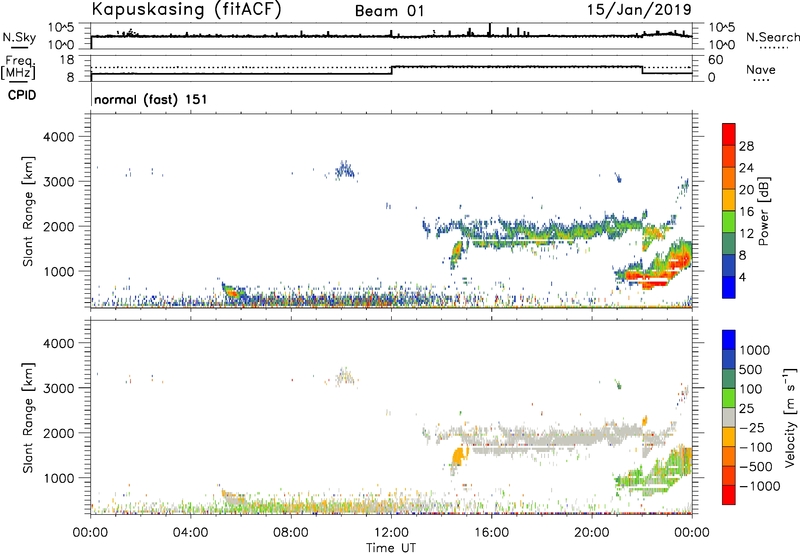Click the blue bottom segment of the power colorbar
Image resolution: width=800 pixels, height=554 pixels.
729,287
